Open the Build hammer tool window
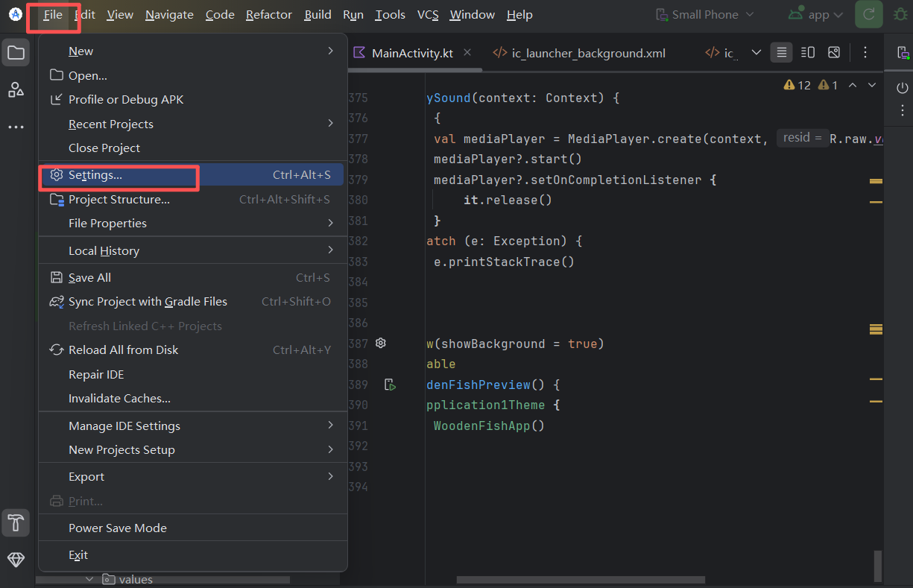This screenshot has height=588, width=913. pyautogui.click(x=16, y=522)
